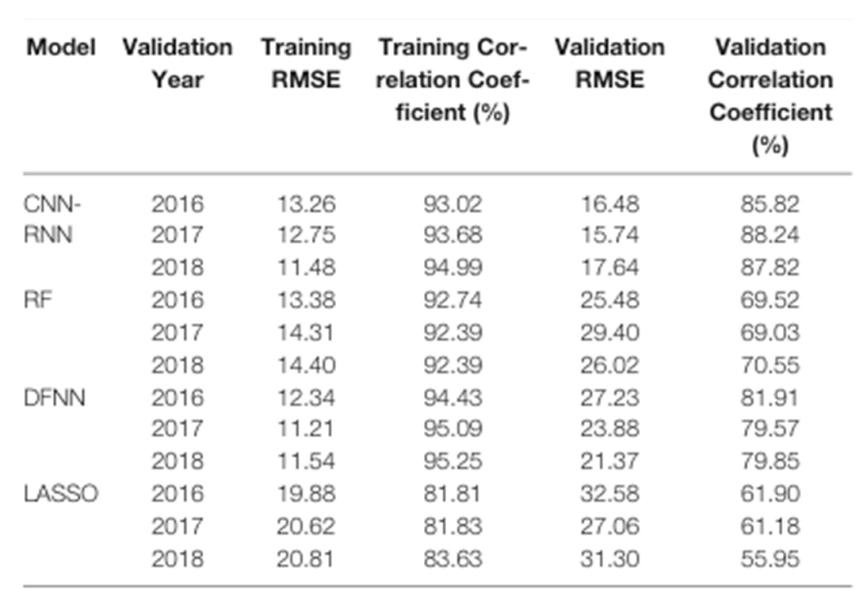868x597 pixels.
Task: Click the Model column header
Action: (61, 47)
